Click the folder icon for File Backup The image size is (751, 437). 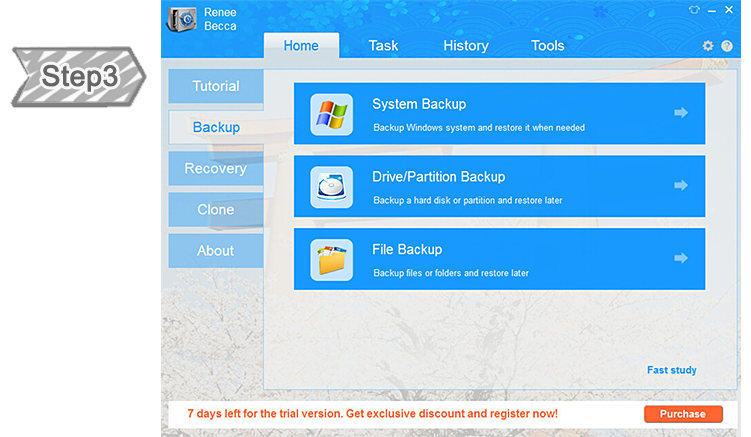click(x=331, y=260)
